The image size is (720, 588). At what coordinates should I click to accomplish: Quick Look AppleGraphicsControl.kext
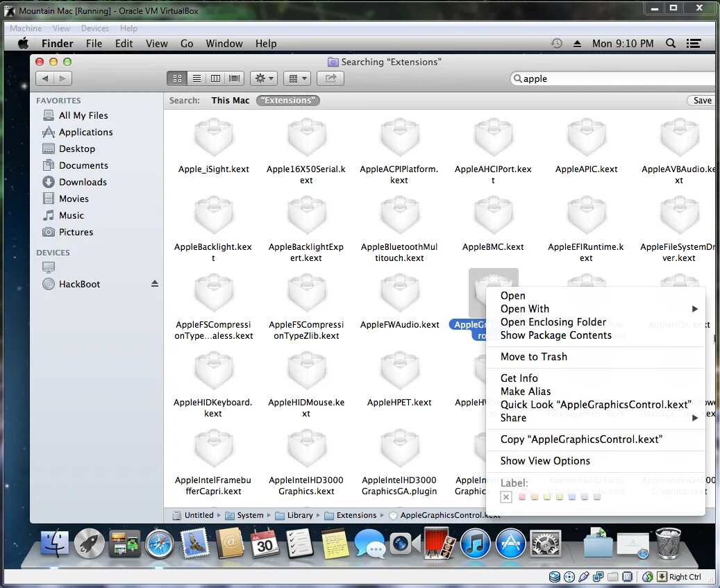click(x=595, y=405)
